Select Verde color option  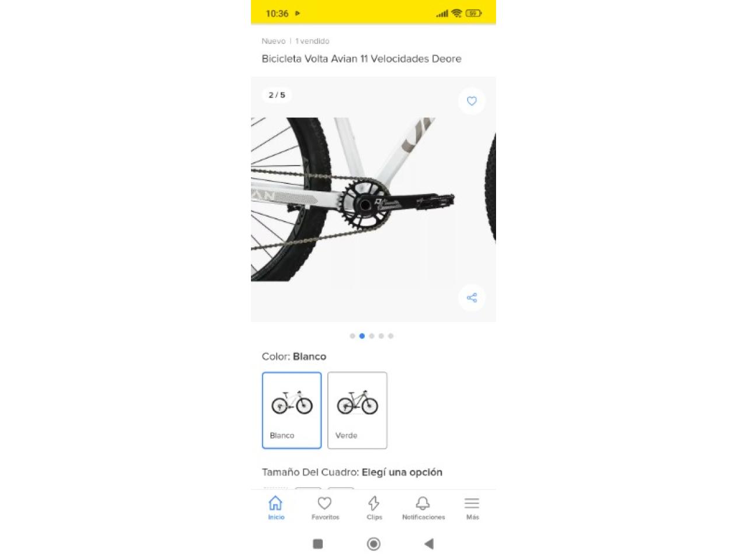pos(357,410)
